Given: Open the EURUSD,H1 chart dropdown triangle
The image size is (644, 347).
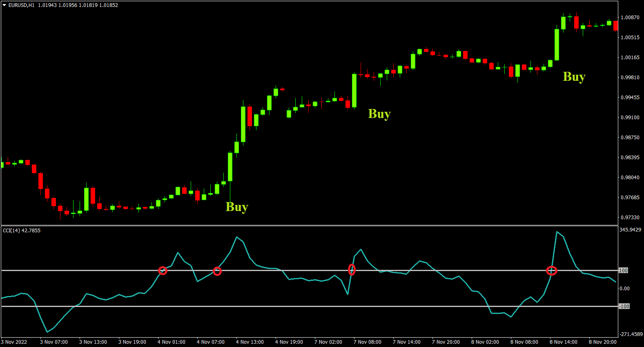Looking at the screenshot, I should click(4, 5).
